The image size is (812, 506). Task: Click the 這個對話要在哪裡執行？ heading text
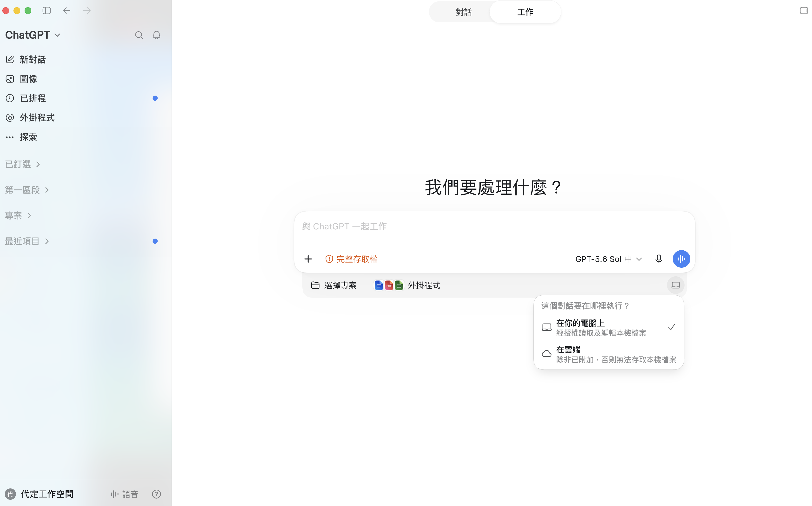[585, 306]
